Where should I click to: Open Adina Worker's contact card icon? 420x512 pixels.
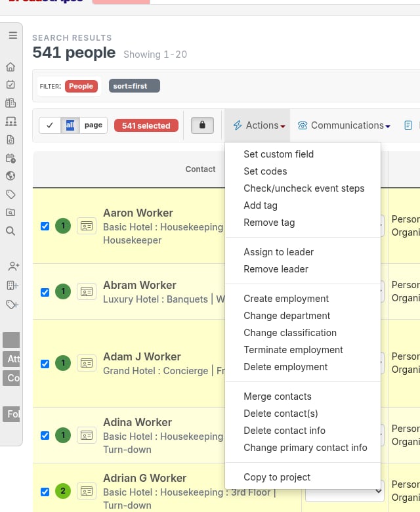click(x=87, y=435)
